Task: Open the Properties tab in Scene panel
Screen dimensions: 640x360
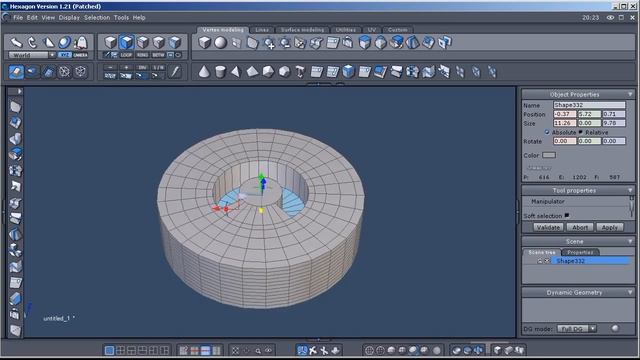Action: [x=580, y=252]
